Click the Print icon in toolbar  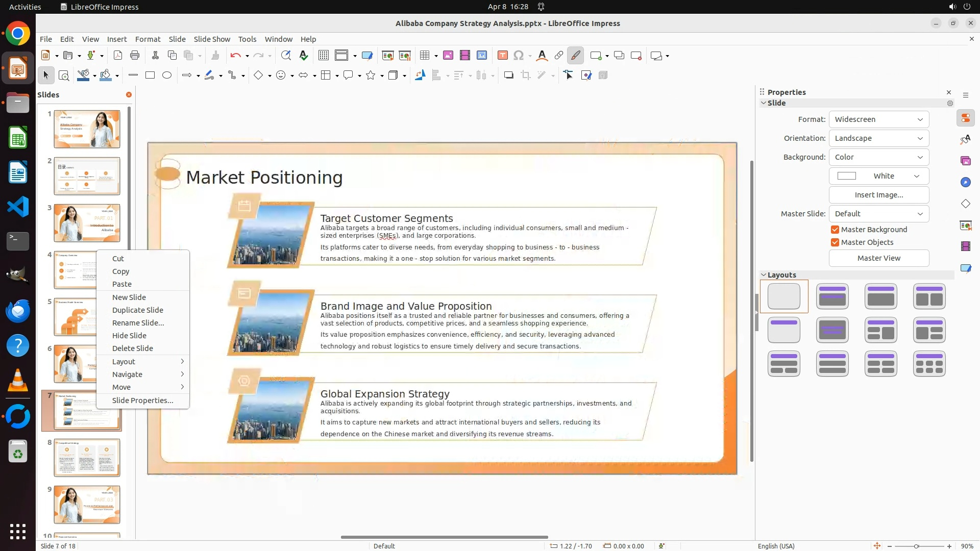pos(135,56)
